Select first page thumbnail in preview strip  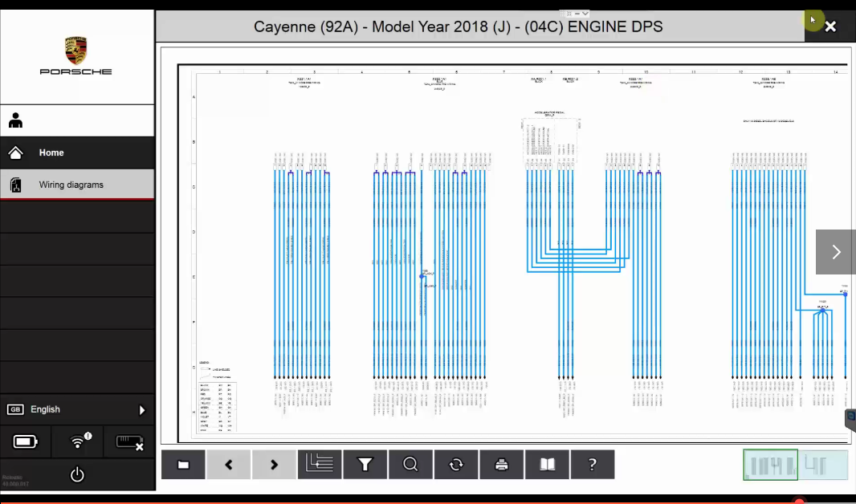coord(770,465)
